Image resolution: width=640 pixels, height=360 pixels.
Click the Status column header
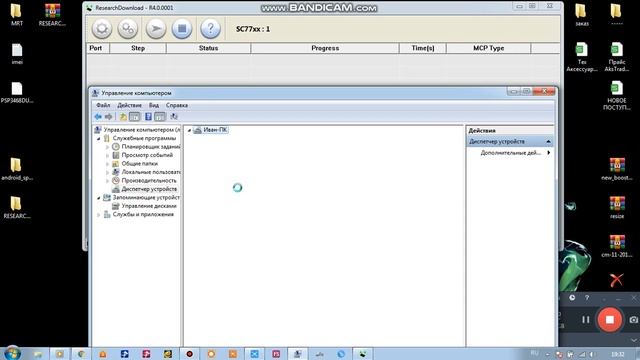click(x=209, y=48)
